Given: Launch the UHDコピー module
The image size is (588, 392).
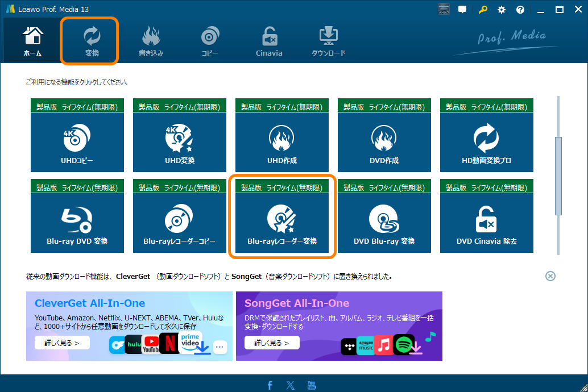Looking at the screenshot, I should (77, 142).
